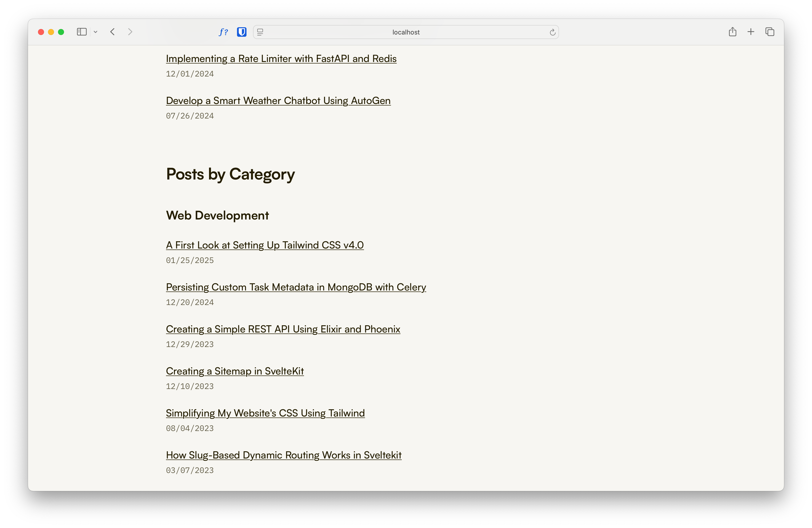Open Bitwarden extension from the toolbar

[241, 32]
